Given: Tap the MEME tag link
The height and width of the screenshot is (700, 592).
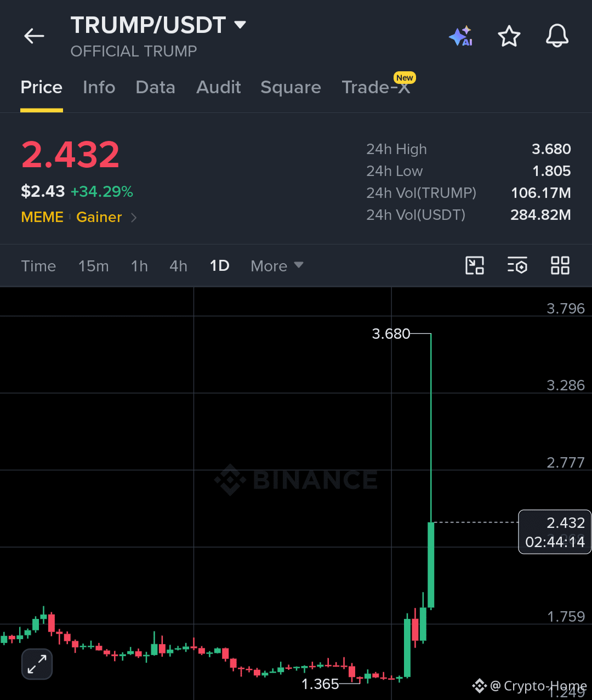Looking at the screenshot, I should point(42,217).
